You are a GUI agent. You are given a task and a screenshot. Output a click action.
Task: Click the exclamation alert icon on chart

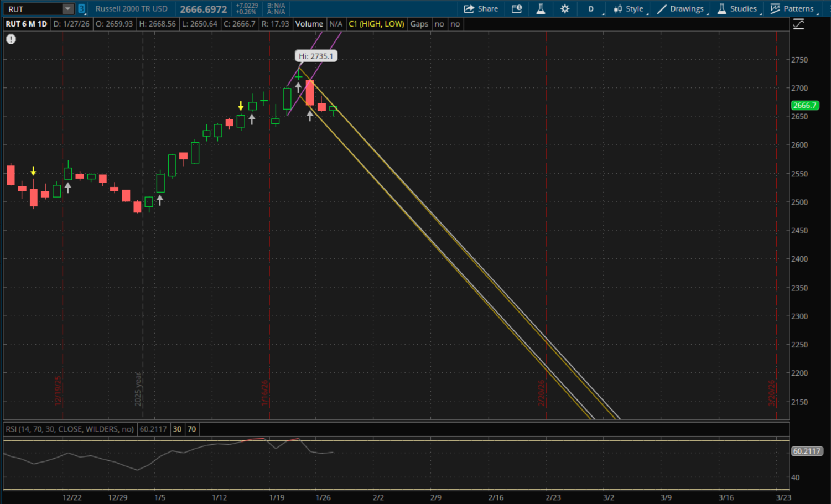click(11, 39)
